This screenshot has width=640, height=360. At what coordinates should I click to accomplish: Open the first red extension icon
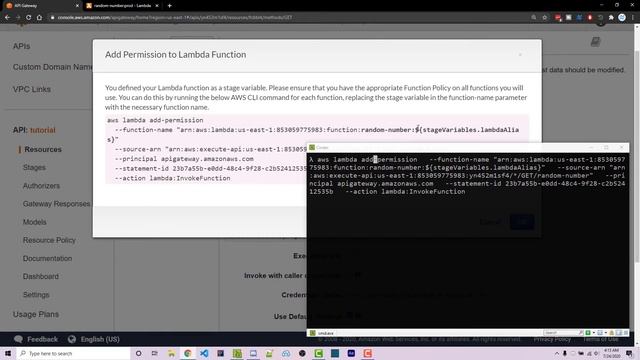tap(558, 18)
